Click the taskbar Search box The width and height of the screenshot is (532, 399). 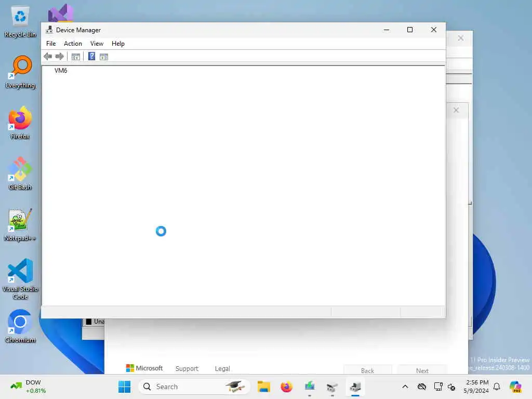tap(194, 387)
